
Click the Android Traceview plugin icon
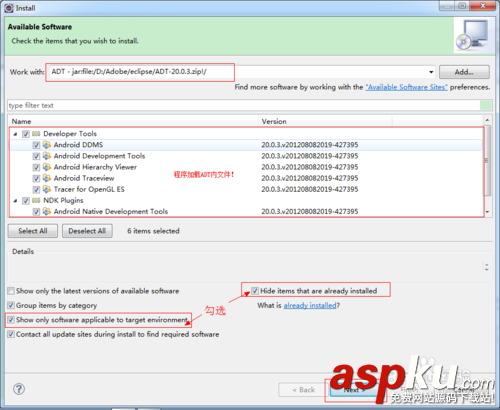coord(47,178)
